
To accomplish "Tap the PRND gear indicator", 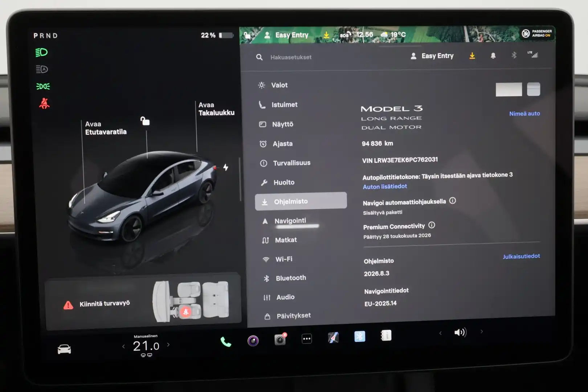I will [46, 36].
